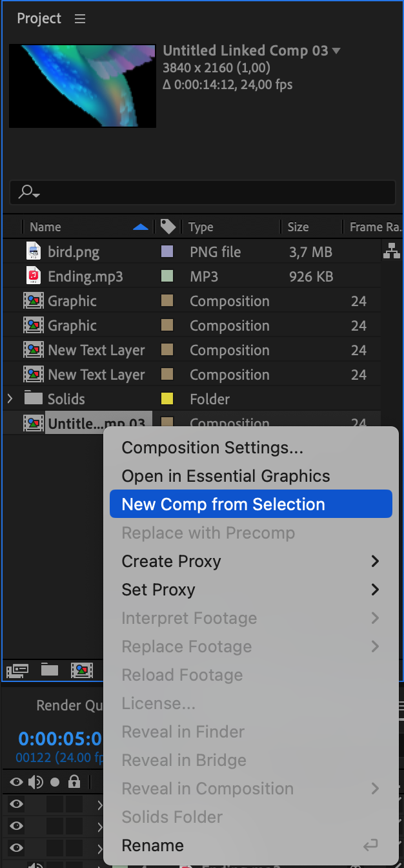Click the composition preview thumbnail
Viewport: 404px width, 868px height.
(83, 85)
